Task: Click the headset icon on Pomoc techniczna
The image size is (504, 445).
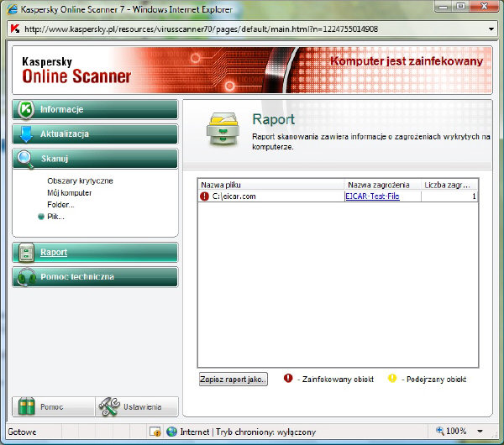Action: pos(26,277)
